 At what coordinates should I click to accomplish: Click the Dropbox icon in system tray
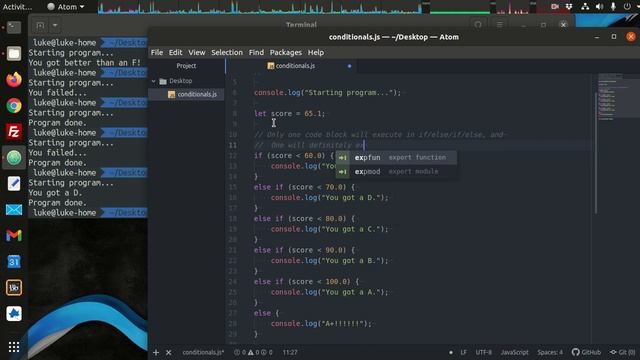(569, 7)
